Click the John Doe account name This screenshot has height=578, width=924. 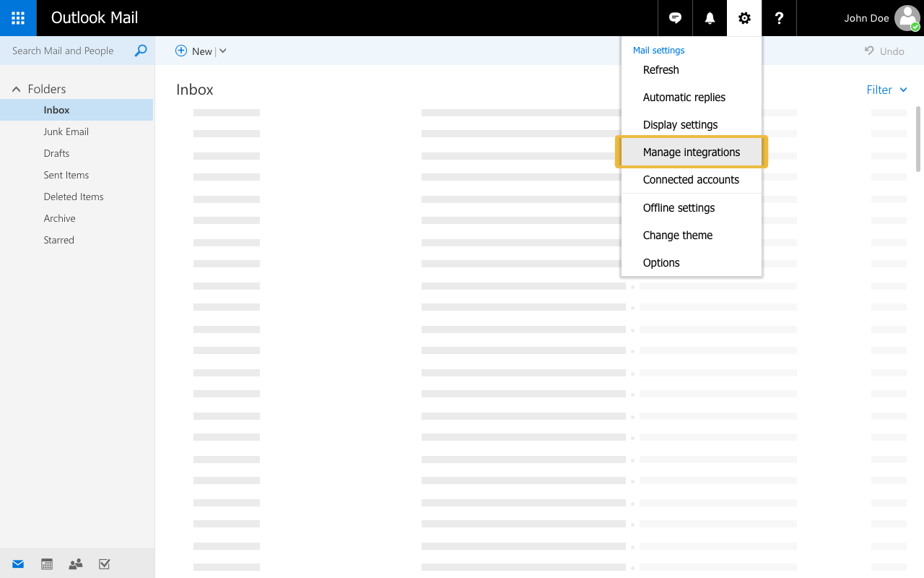866,18
